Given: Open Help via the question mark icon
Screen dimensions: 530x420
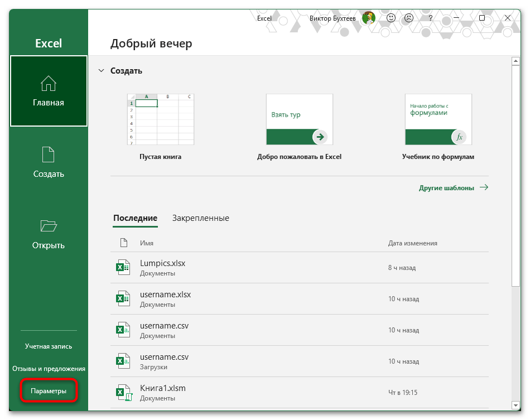Looking at the screenshot, I should 430,17.
